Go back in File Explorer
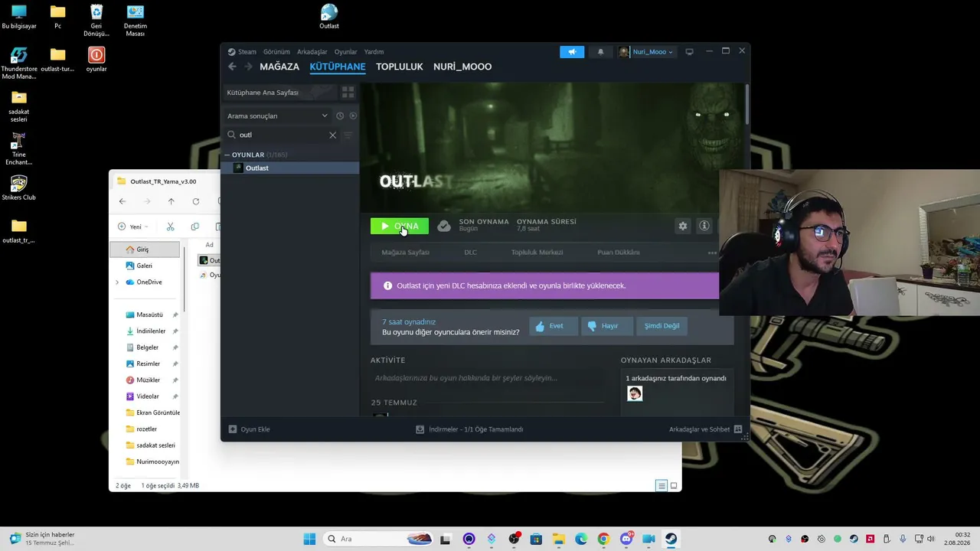Screen dimensions: 980x551 coord(122,201)
